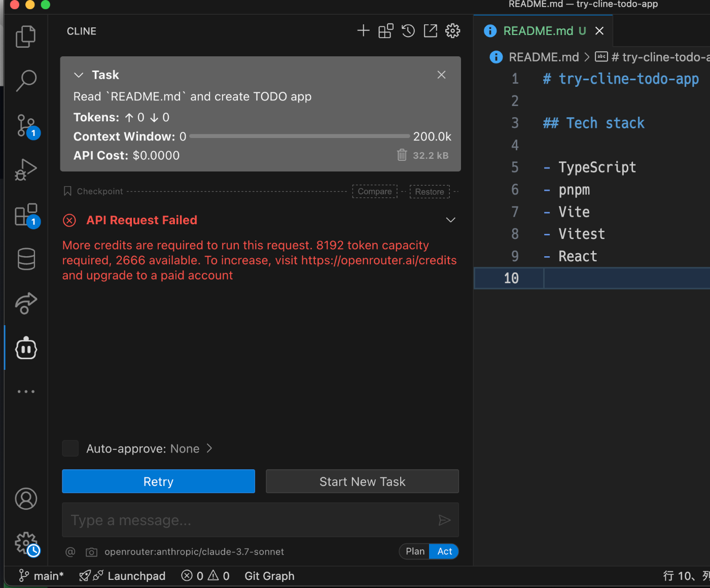Open Source Control view with 1 badge
The height and width of the screenshot is (588, 710).
(x=26, y=126)
